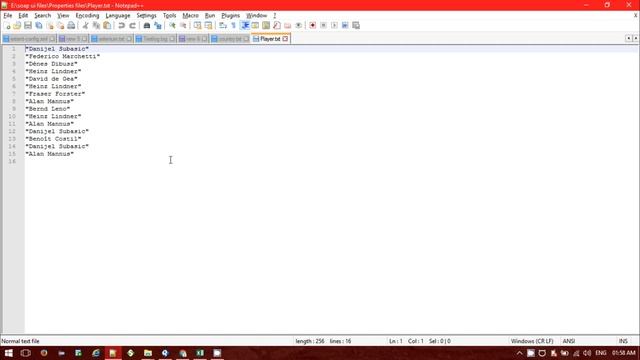This screenshot has height=360, width=640.
Task: Switch to the selenium.txt tab
Action: click(111, 39)
